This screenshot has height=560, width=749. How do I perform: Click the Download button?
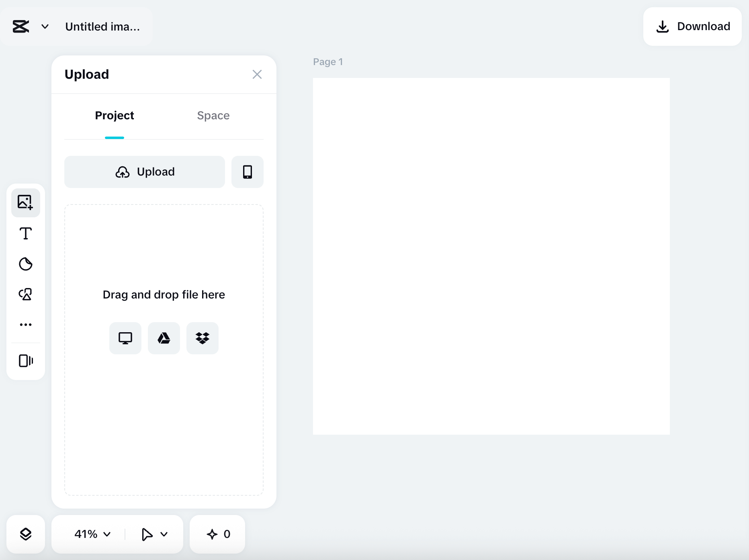click(x=692, y=26)
